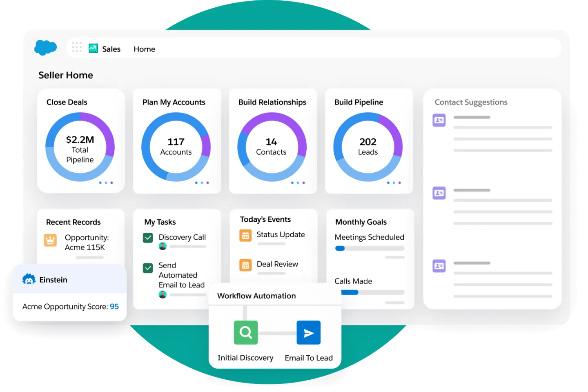Click the Einstein panel title text
This screenshot has height=392, width=588.
(53, 280)
